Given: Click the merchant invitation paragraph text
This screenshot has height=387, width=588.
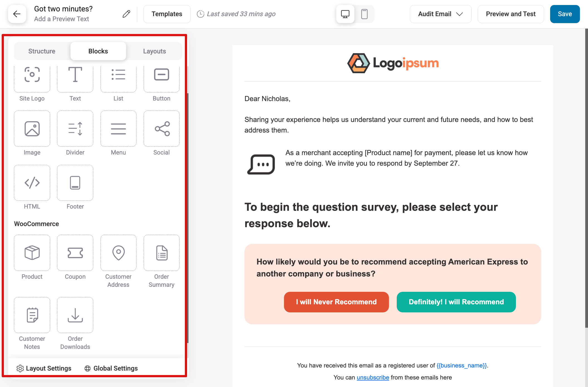Looking at the screenshot, I should pos(406,158).
